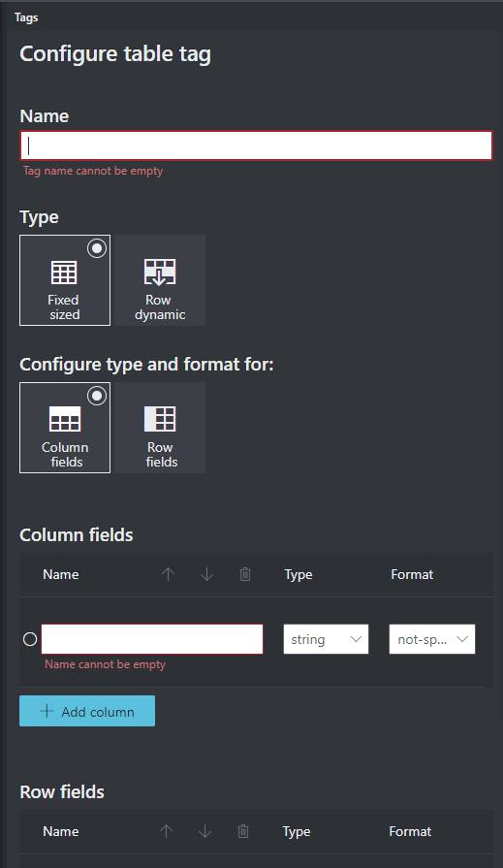Click move down arrow in Row fields header

(x=204, y=831)
